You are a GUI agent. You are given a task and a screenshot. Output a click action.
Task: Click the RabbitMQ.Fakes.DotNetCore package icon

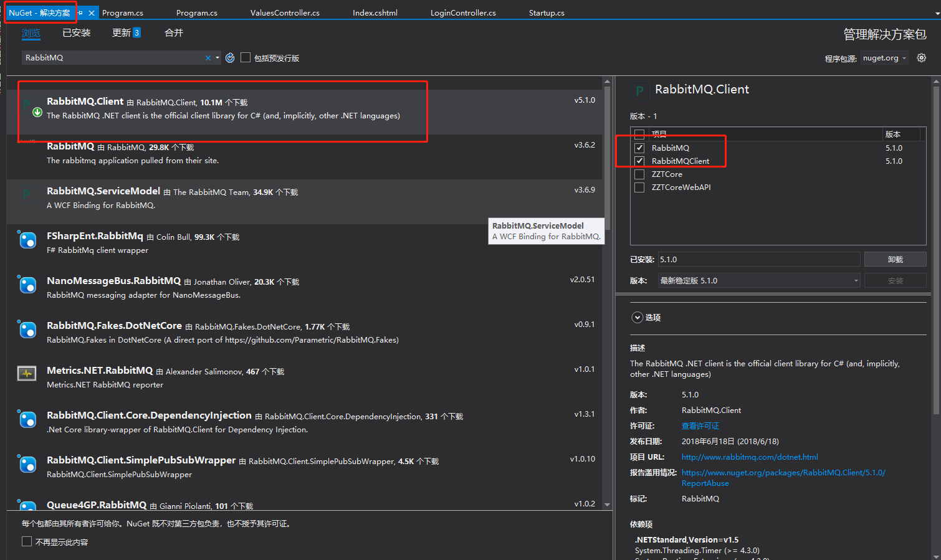[x=27, y=330]
